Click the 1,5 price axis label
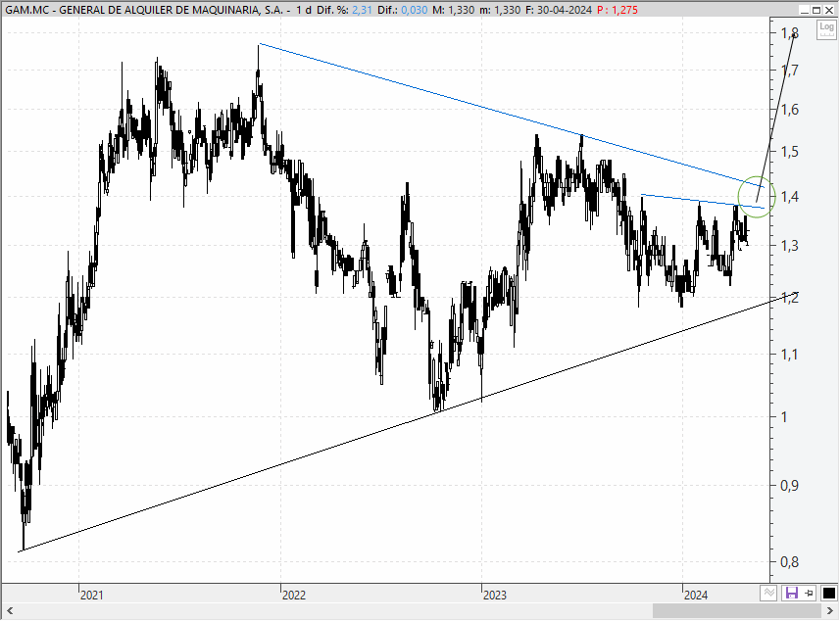 [x=790, y=152]
